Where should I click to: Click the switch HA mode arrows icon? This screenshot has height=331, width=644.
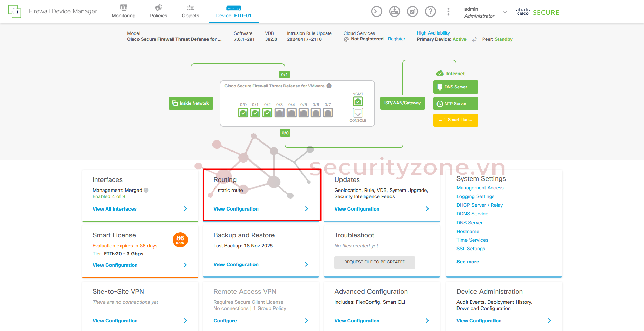click(x=474, y=39)
